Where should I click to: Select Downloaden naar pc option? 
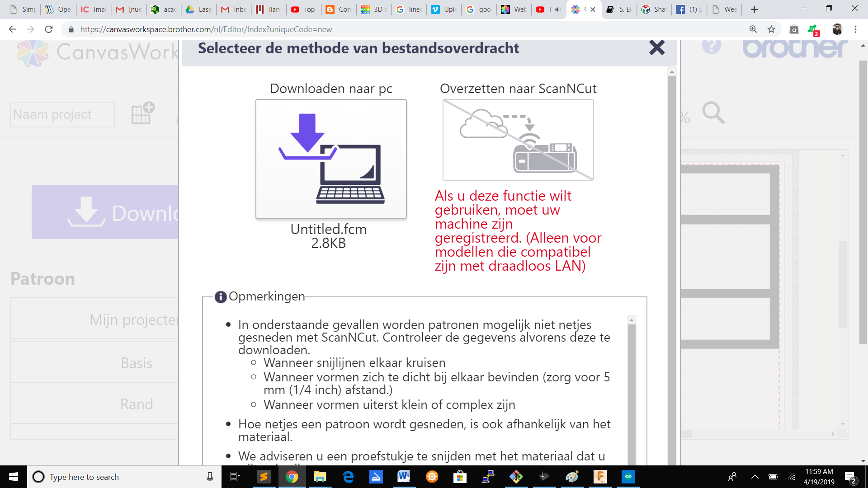pos(330,158)
